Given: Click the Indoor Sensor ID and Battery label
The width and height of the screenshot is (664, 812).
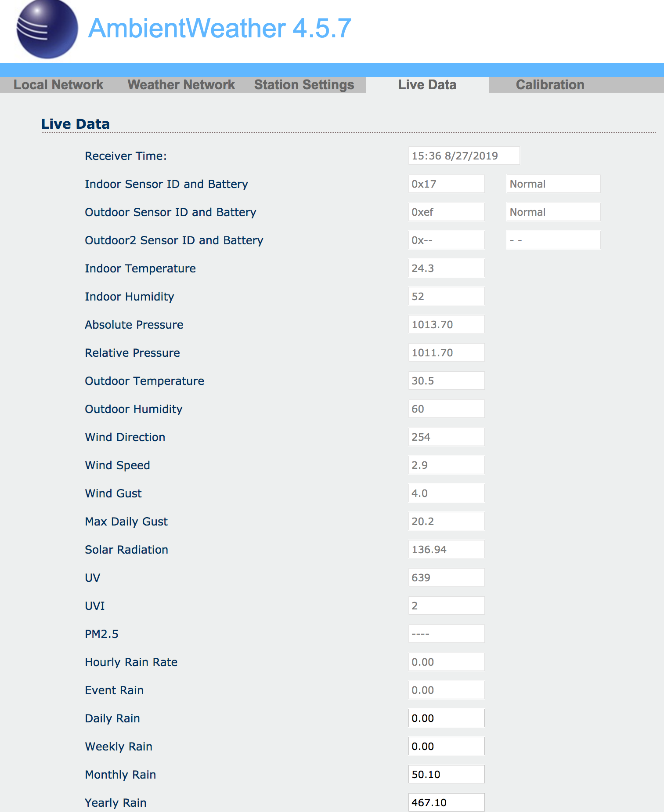Looking at the screenshot, I should tap(166, 184).
